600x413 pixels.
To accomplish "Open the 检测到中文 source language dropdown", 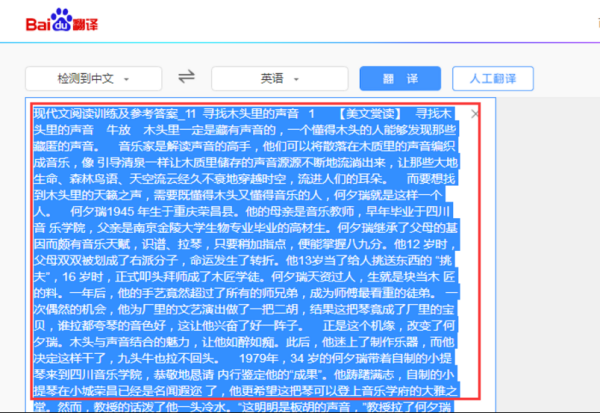I will (x=92, y=78).
